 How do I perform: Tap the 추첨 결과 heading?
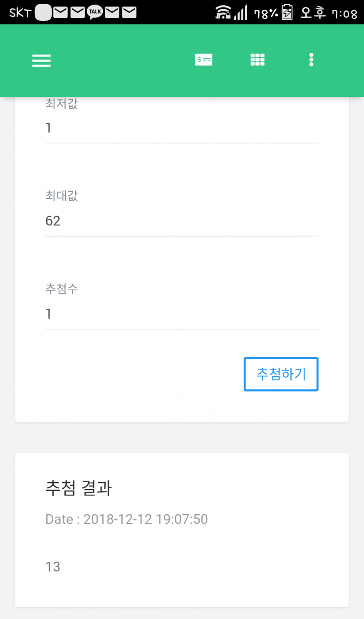point(79,488)
